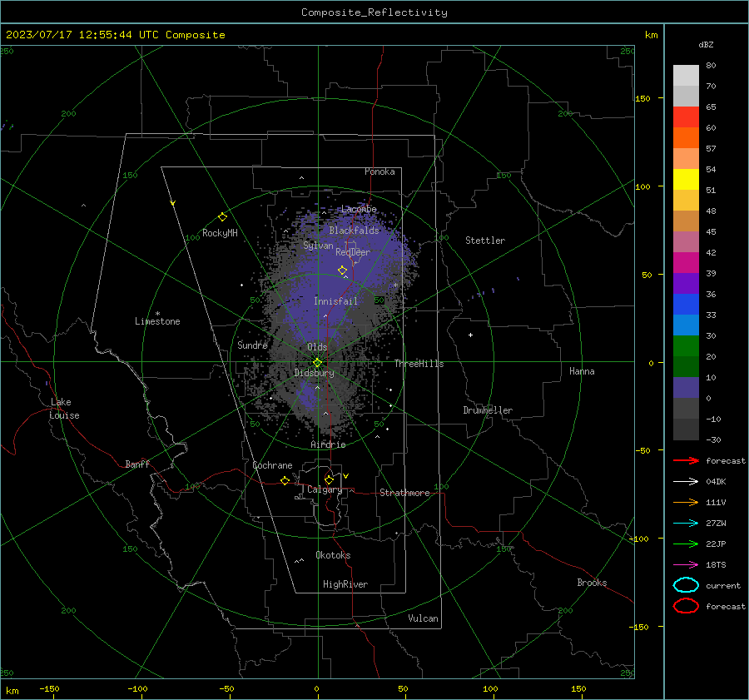This screenshot has width=749, height=700.
Task: Click the magenta 18TS arrow icon
Action: tap(686, 564)
